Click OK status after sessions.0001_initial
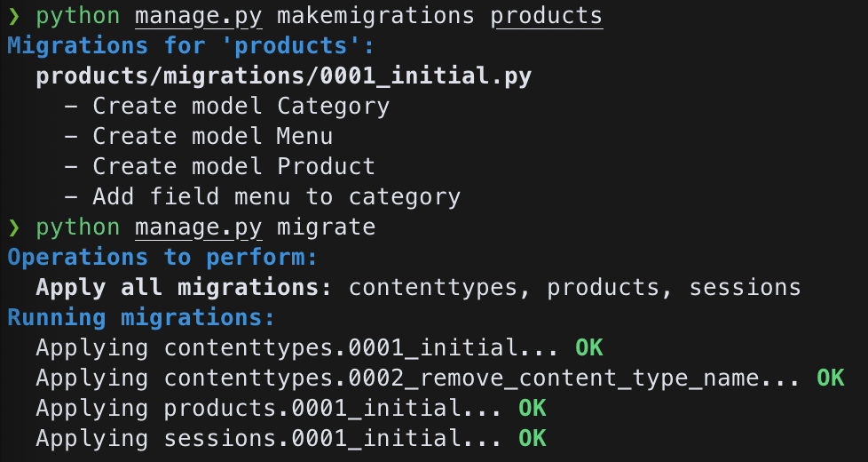Image resolution: width=868 pixels, height=462 pixels. [533, 438]
